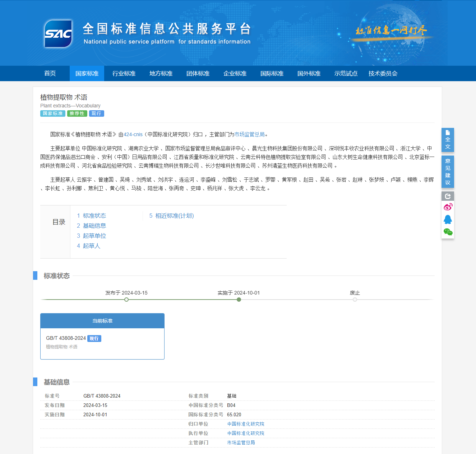Click the 发布于 2024-03-15 timeline marker

click(126, 300)
